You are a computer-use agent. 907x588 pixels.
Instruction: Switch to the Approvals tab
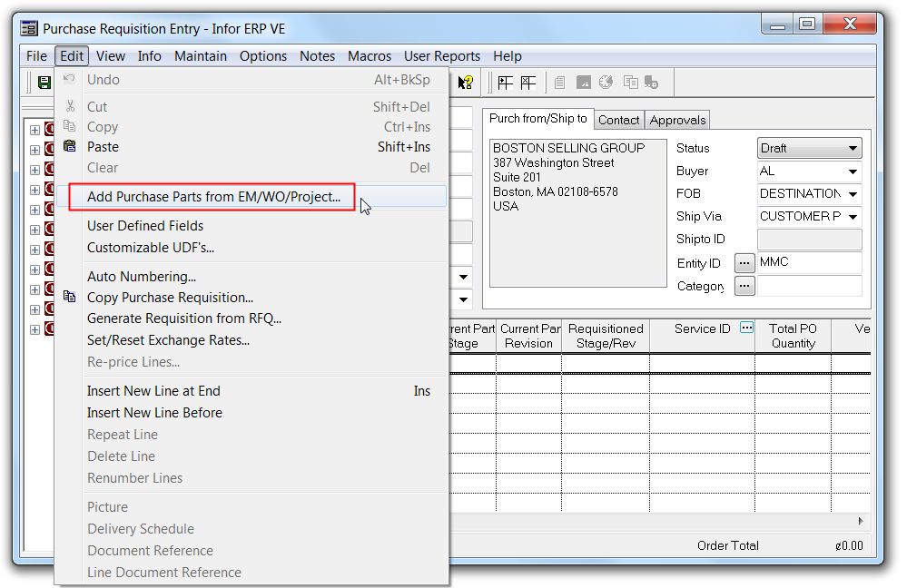click(677, 120)
